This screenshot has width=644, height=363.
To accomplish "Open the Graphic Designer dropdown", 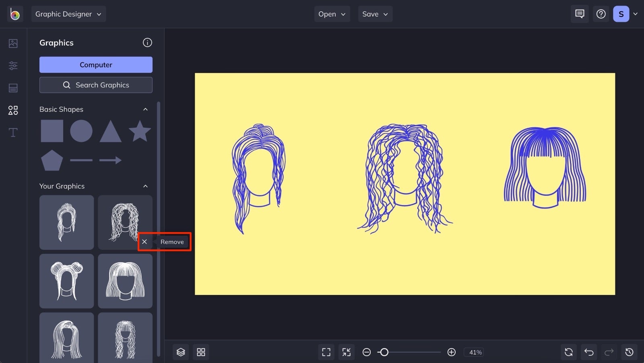I will [x=68, y=14].
